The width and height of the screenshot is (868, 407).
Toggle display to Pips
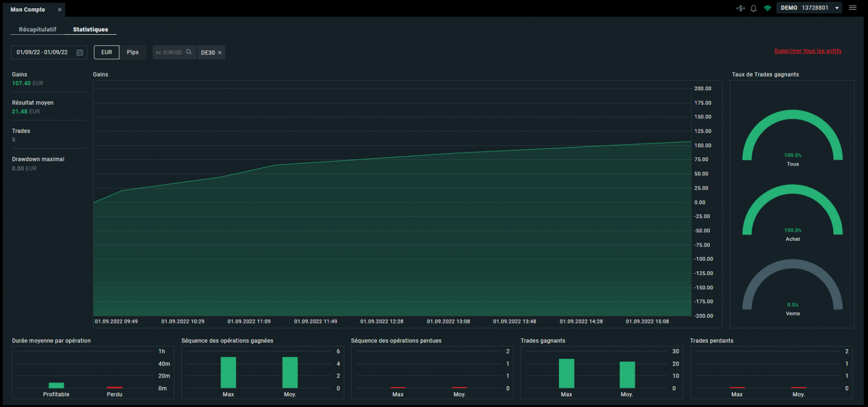[x=133, y=52]
